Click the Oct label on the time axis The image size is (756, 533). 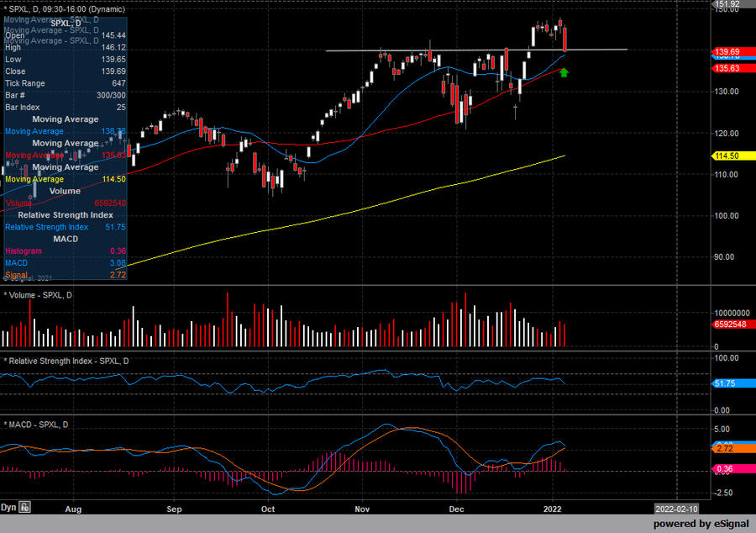(268, 509)
